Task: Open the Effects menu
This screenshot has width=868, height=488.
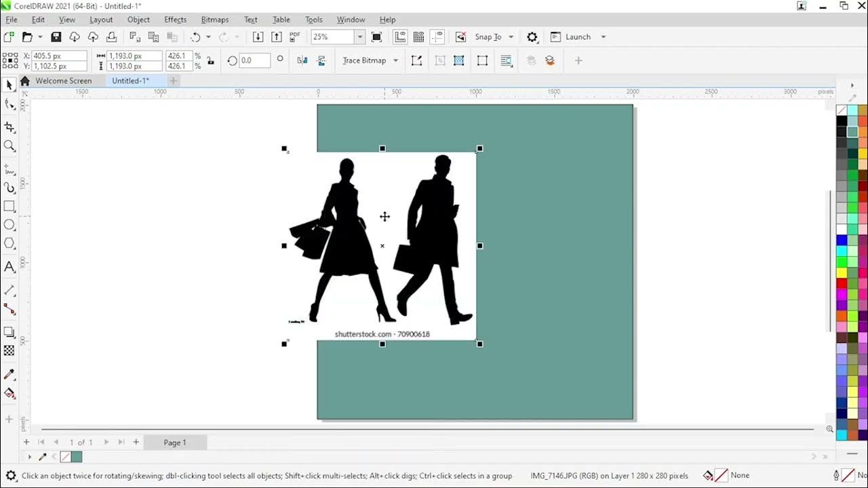Action: (175, 20)
